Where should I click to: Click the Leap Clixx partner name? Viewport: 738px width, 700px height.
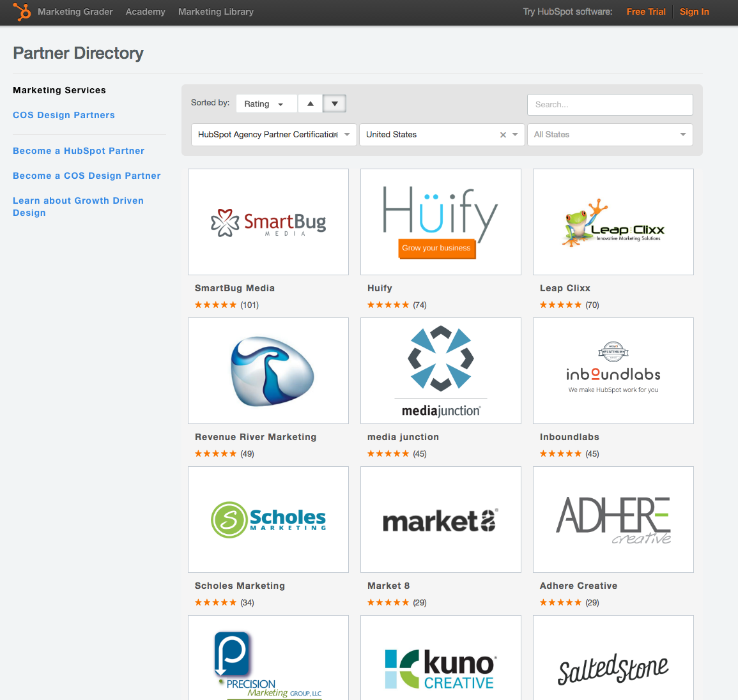click(565, 289)
